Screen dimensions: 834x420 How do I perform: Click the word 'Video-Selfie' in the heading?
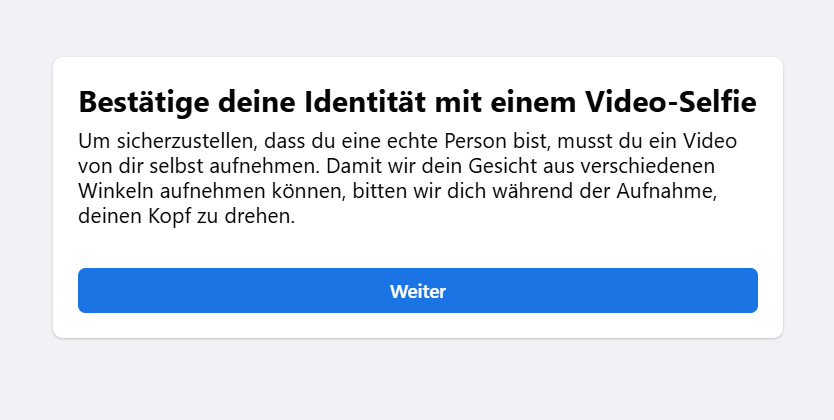(671, 103)
